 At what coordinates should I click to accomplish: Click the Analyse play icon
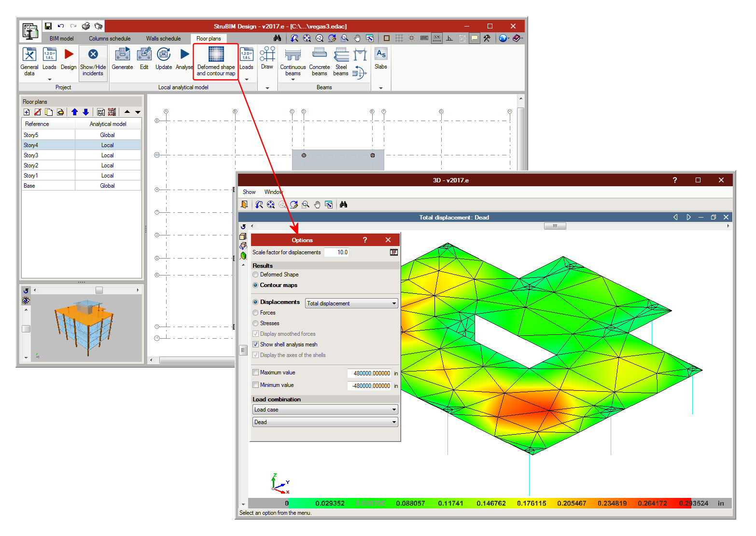pos(184,55)
